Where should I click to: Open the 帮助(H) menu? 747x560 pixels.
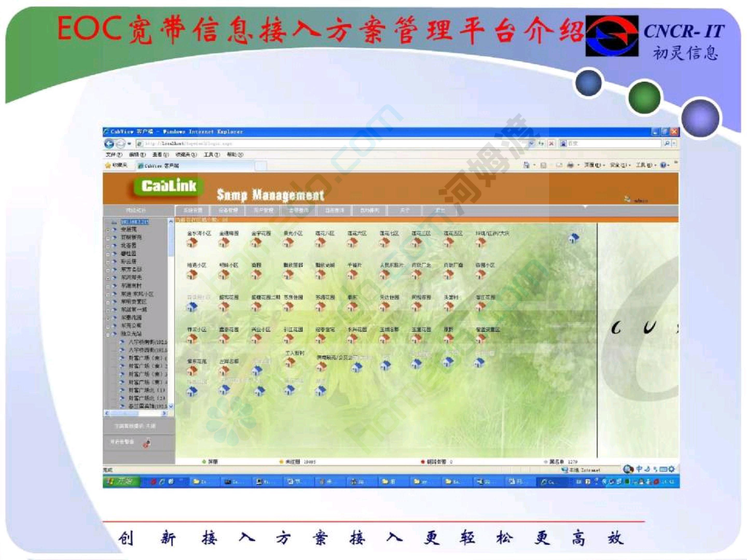point(235,155)
